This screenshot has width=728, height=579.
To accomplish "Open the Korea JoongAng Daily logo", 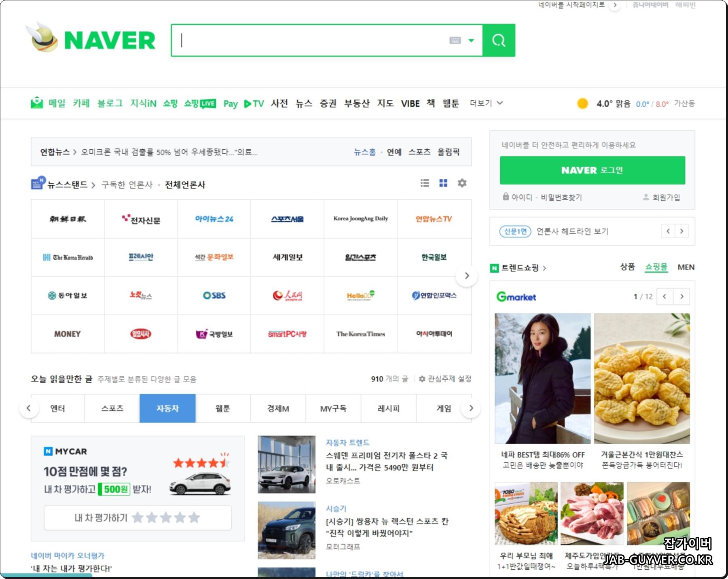I will point(361,219).
